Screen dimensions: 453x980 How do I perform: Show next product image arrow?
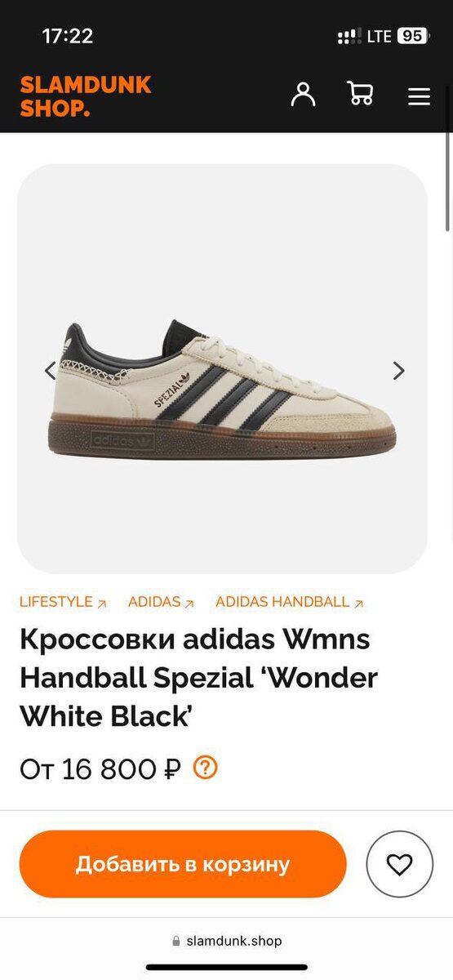point(398,371)
